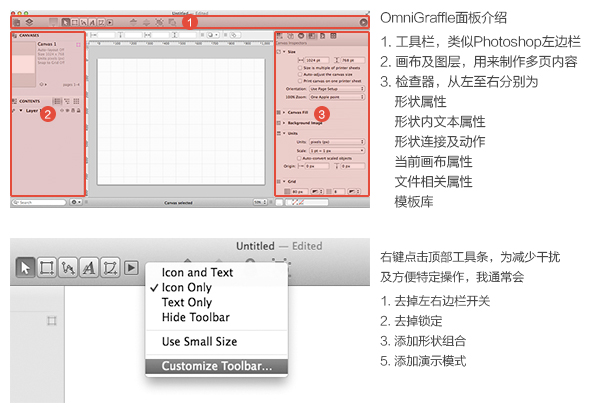The width and height of the screenshot is (590, 413).
Task: Select Selection tool in full-window toolbar
Action: pyautogui.click(x=65, y=22)
